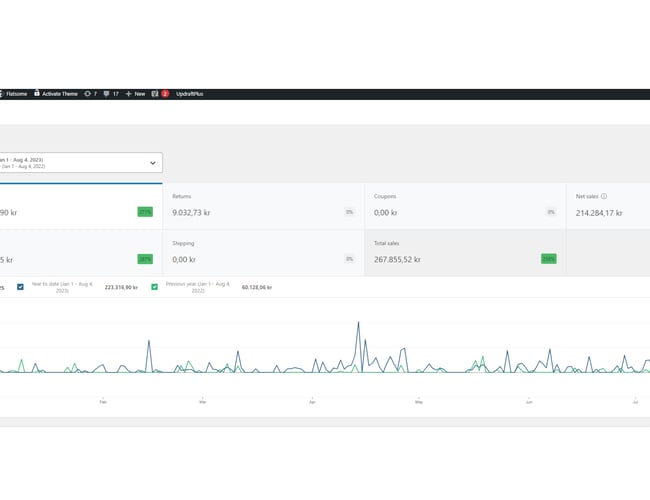The width and height of the screenshot is (650, 500).
Task: Open the comments bubble icon showing 17
Action: (107, 94)
